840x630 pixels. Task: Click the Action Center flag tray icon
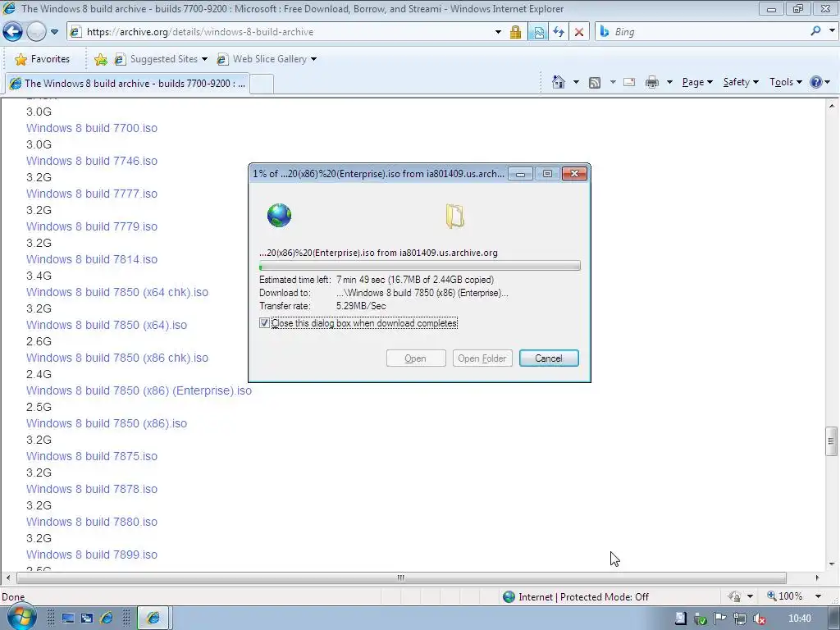click(720, 619)
